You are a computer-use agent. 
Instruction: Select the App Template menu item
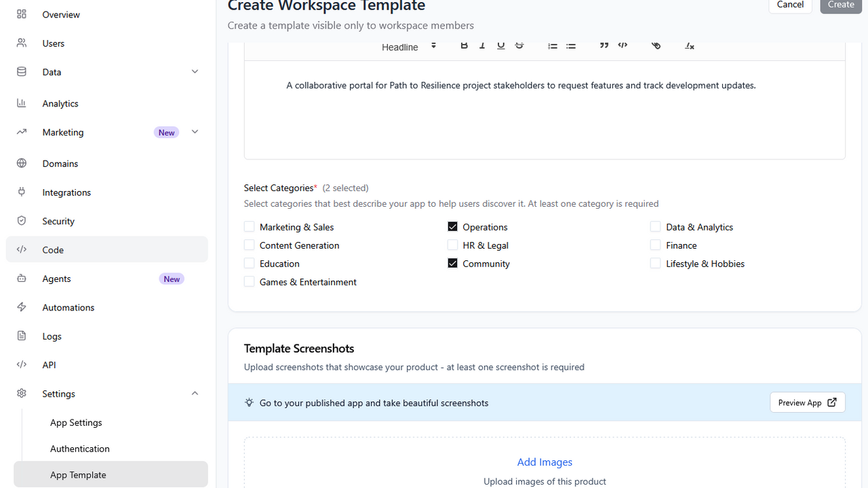[111, 474]
